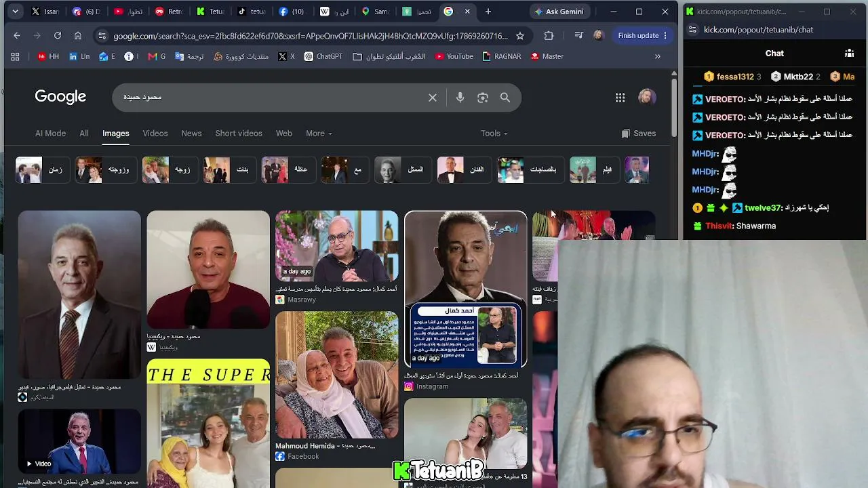Filter images by the بنات chip
Viewport: 868px width, 488px height.
pos(230,170)
